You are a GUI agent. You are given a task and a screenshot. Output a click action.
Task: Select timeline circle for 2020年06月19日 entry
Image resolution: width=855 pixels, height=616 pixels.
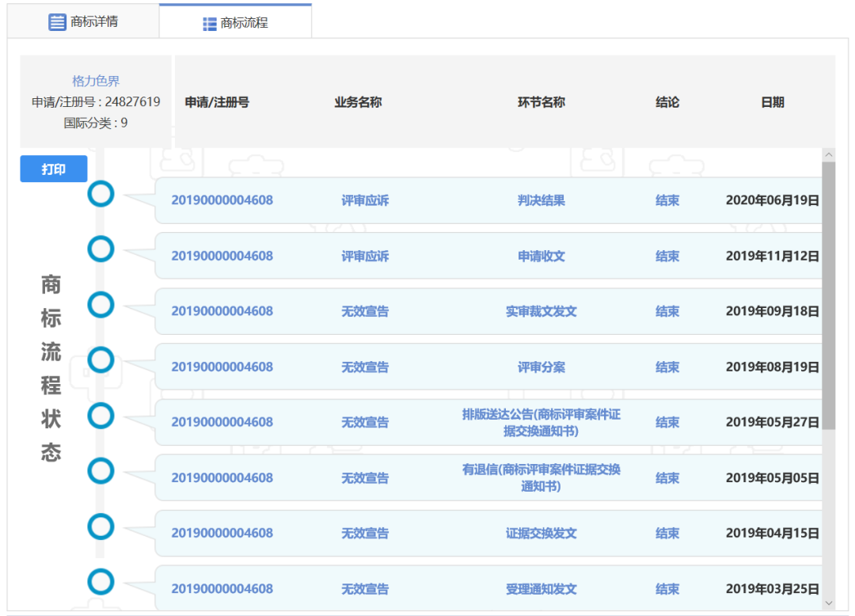(101, 193)
